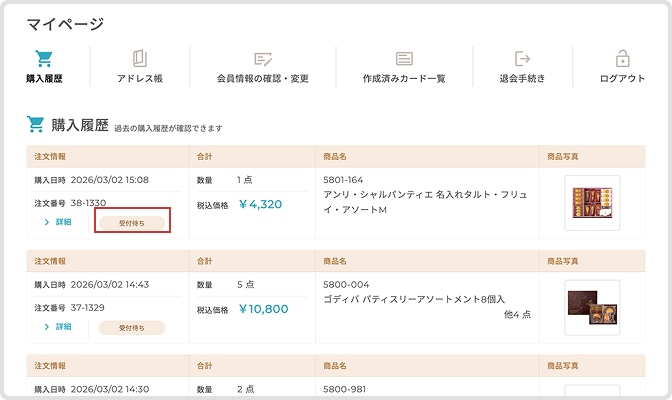Click ログアウト label

[622, 78]
